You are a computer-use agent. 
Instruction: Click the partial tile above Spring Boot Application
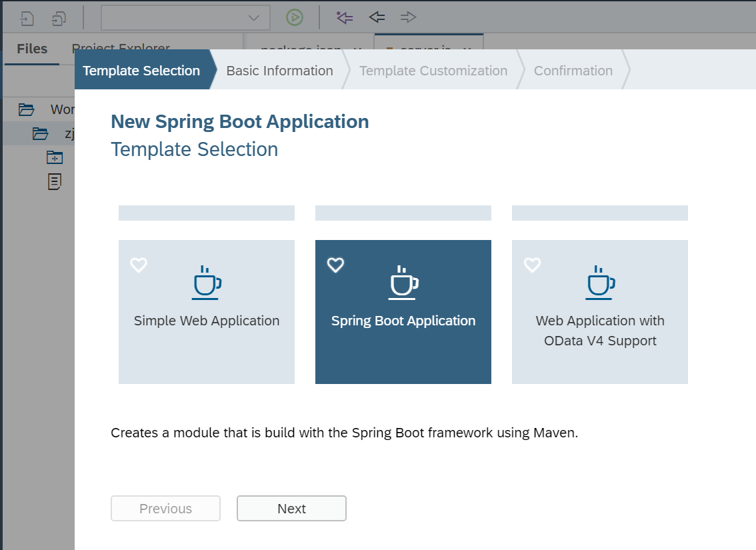coord(403,213)
